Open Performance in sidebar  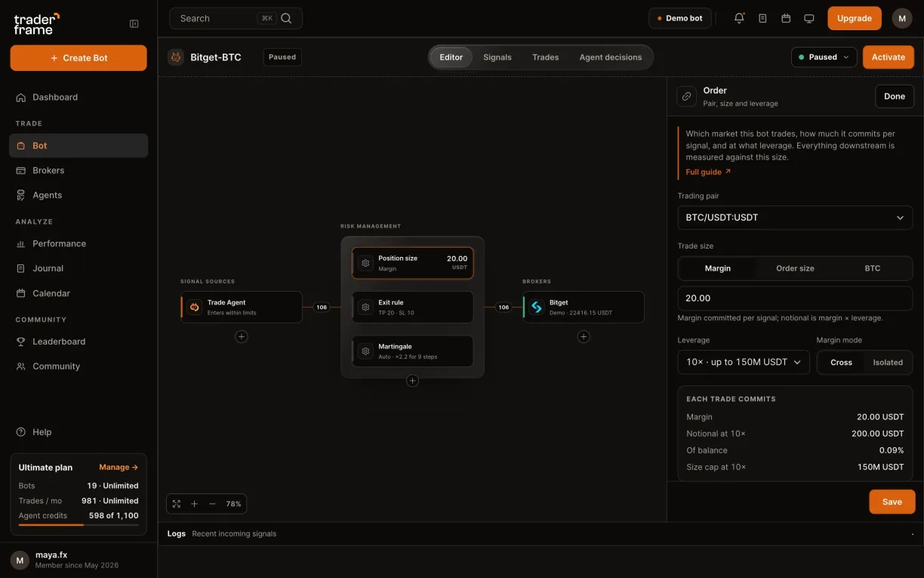coord(79,244)
